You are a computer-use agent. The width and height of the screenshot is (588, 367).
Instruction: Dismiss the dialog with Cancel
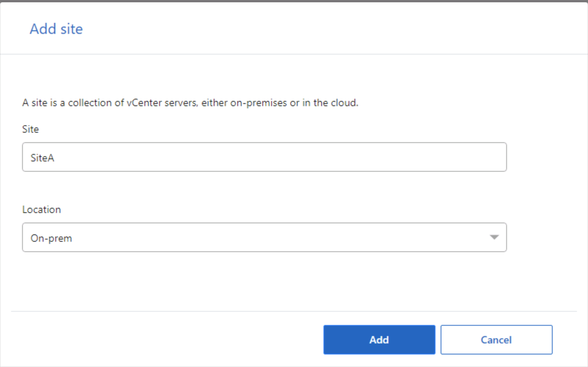tap(496, 339)
